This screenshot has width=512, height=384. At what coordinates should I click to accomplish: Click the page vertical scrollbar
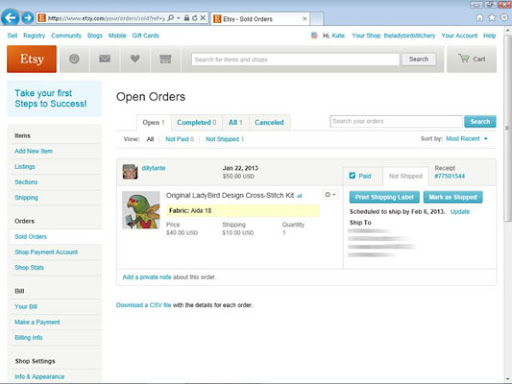(508, 127)
